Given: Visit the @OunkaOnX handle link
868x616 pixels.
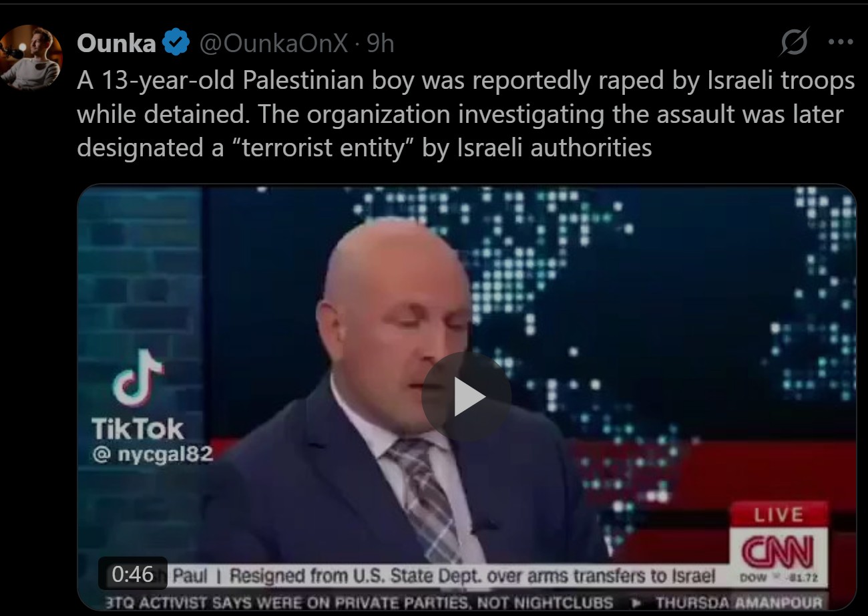Looking at the screenshot, I should point(273,44).
